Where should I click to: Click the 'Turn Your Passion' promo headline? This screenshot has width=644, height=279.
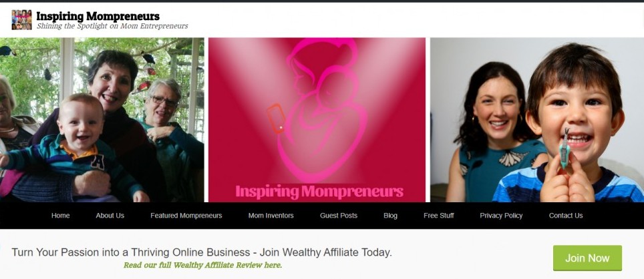[x=202, y=252]
